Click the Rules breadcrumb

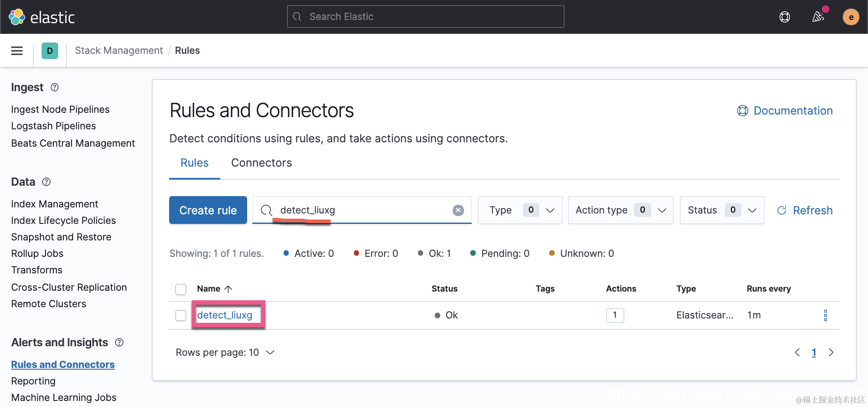tap(187, 50)
